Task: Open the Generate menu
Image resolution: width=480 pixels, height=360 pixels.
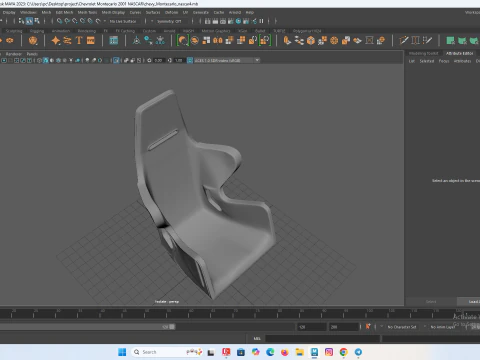Action: click(x=201, y=12)
